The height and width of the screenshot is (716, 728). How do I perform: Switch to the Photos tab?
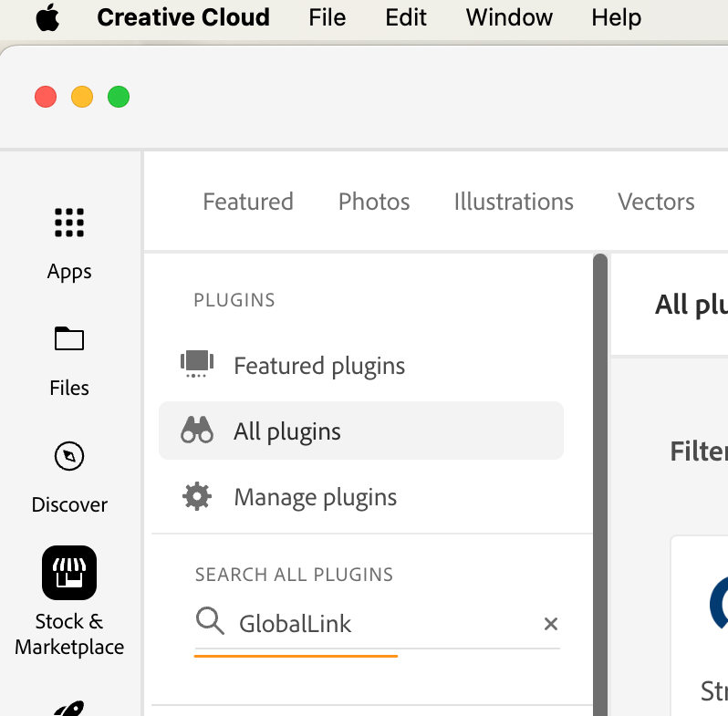tap(374, 202)
